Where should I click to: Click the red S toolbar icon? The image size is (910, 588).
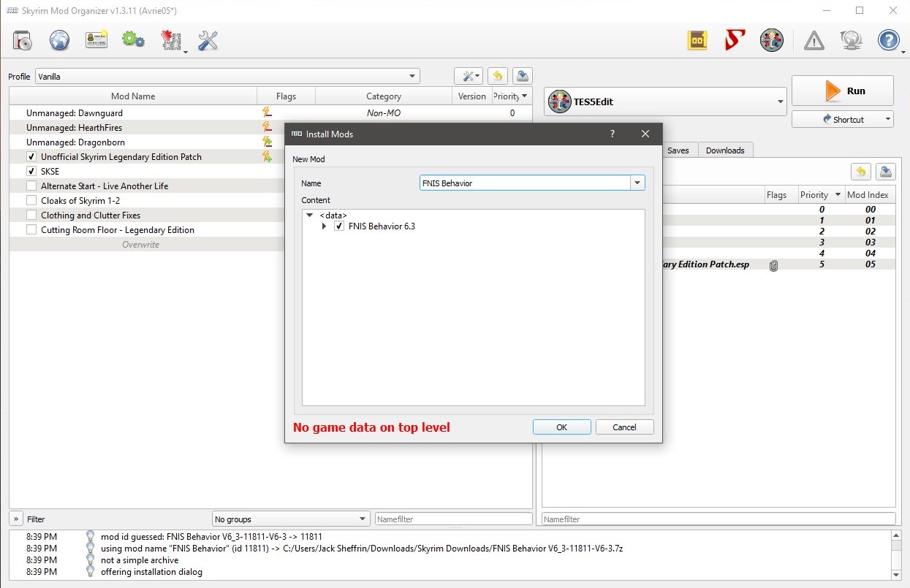735,40
